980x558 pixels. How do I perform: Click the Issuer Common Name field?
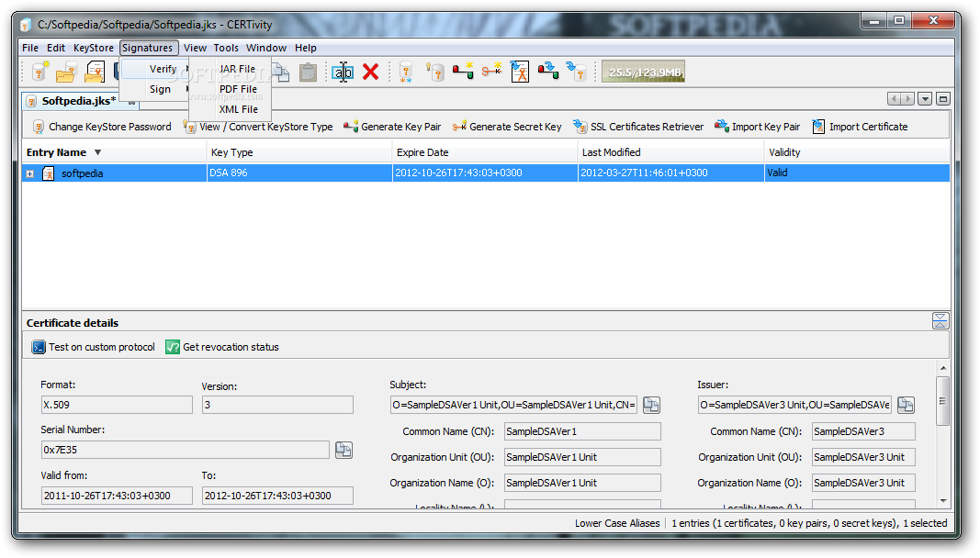[863, 431]
